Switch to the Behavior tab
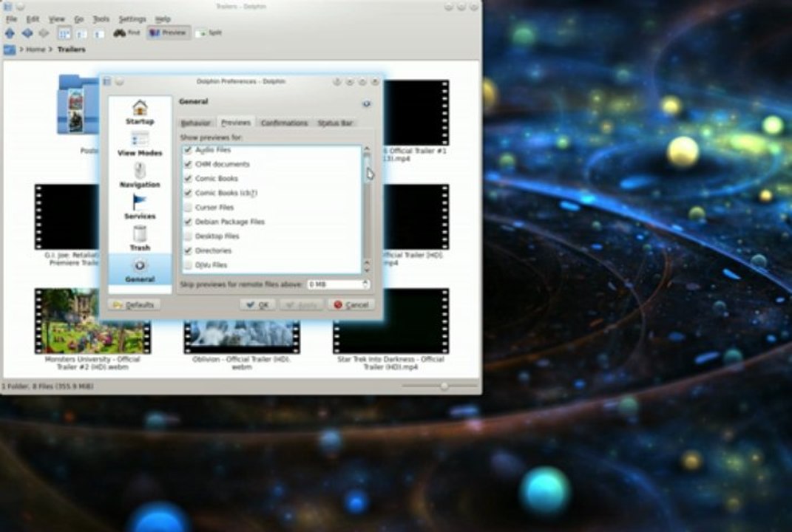Viewport: 792px width, 532px height. point(196,123)
